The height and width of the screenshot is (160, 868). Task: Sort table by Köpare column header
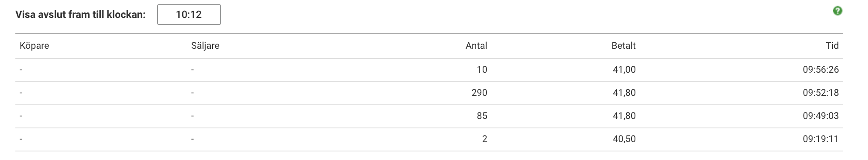click(35, 46)
